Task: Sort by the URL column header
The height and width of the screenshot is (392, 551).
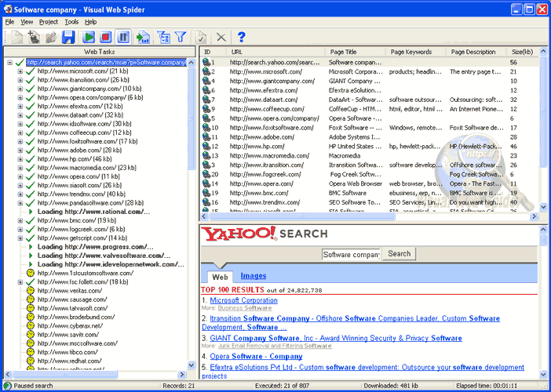Action: (275, 52)
